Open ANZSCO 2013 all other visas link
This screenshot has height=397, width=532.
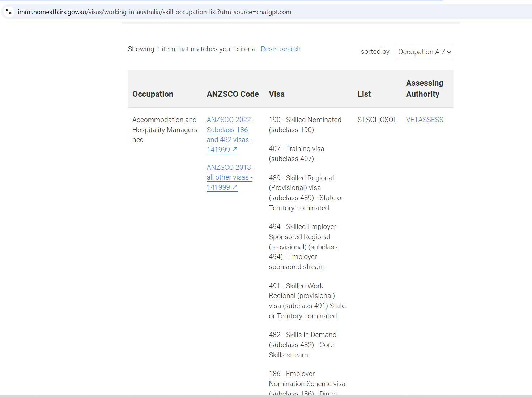tap(230, 177)
